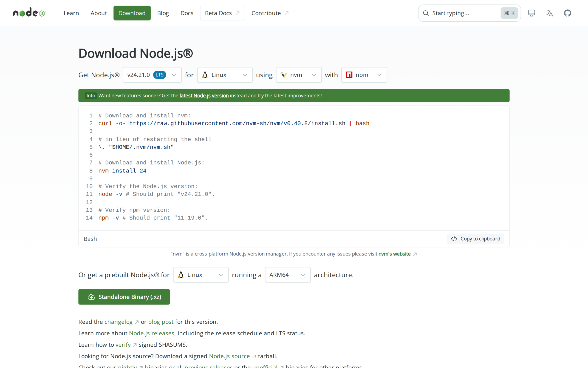Open the GitHub repository icon
Image resolution: width=588 pixels, height=368 pixels.
[x=567, y=13]
